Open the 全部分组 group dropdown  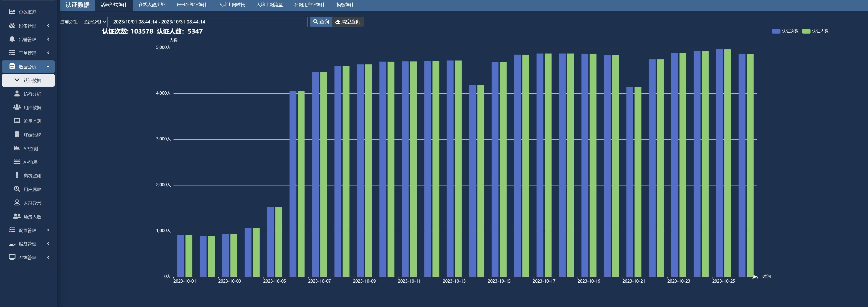click(95, 22)
